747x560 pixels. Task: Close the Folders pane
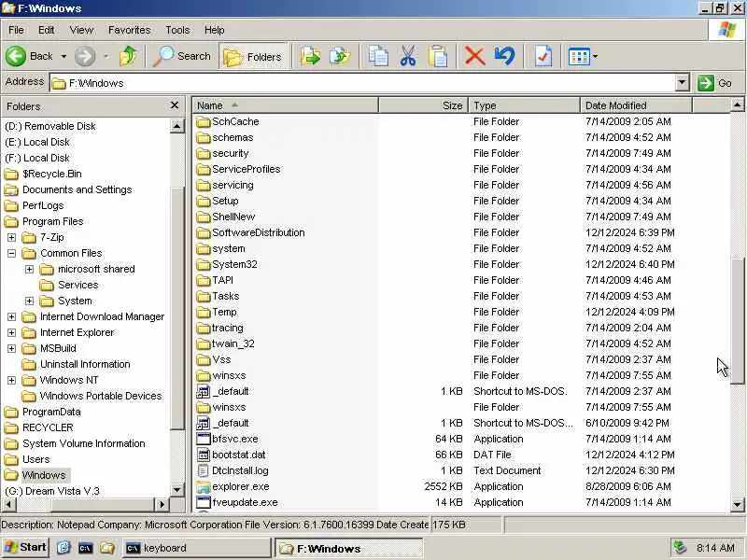pyautogui.click(x=175, y=105)
